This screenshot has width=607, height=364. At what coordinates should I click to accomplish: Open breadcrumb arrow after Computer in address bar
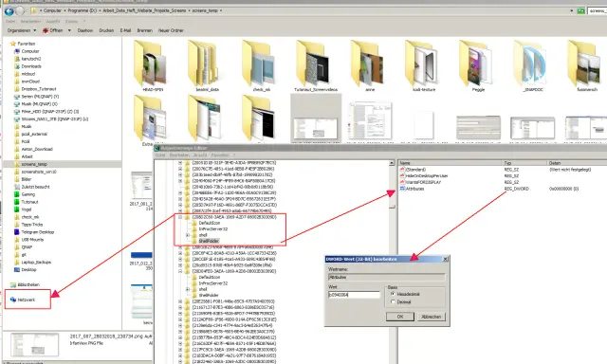[x=64, y=10]
